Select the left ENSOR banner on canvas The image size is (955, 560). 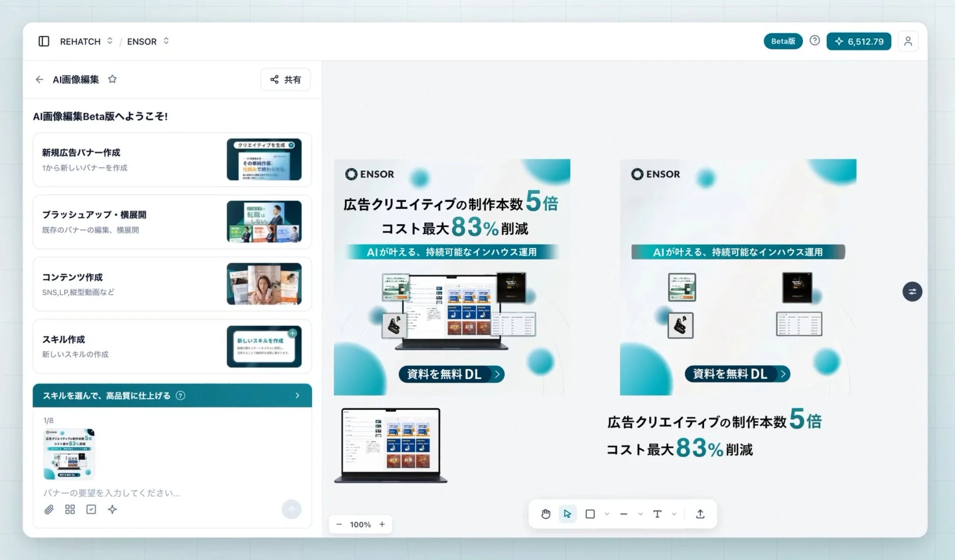pyautogui.click(x=452, y=277)
